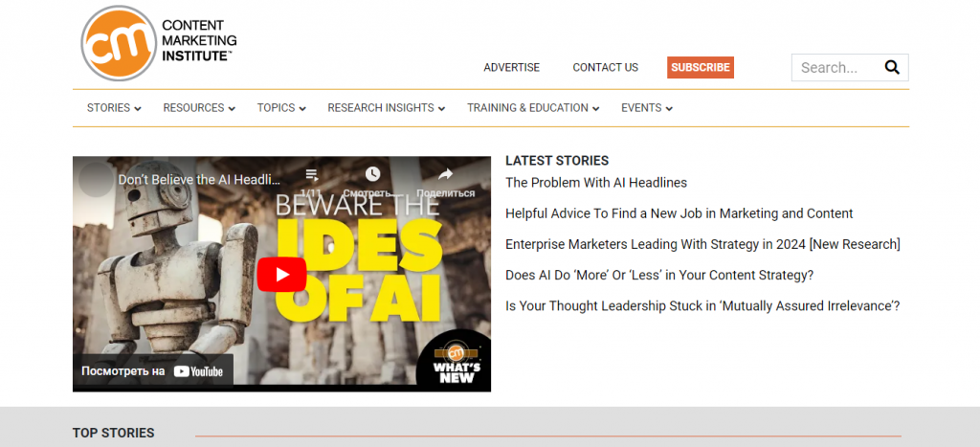Open the Advertise link
980x447 pixels.
[x=511, y=68]
